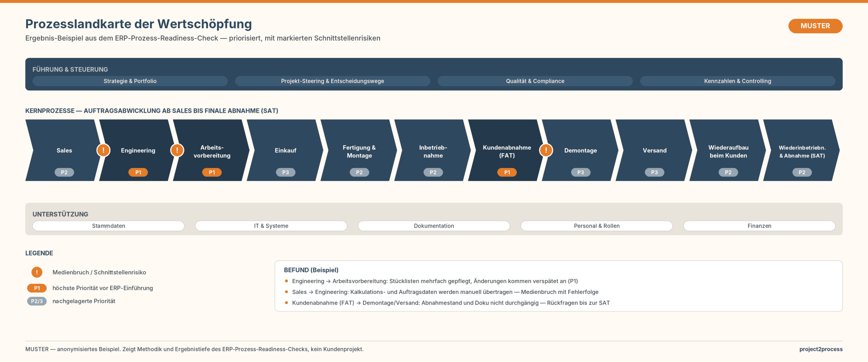Click the Fertigung & Montage chevron

tap(359, 150)
